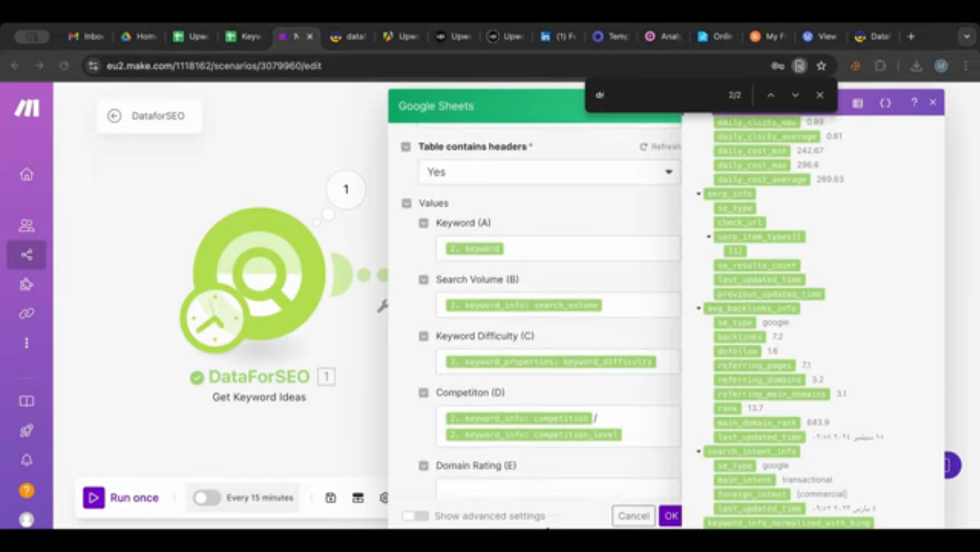Open the user profile avatar in sidebar

(27, 520)
